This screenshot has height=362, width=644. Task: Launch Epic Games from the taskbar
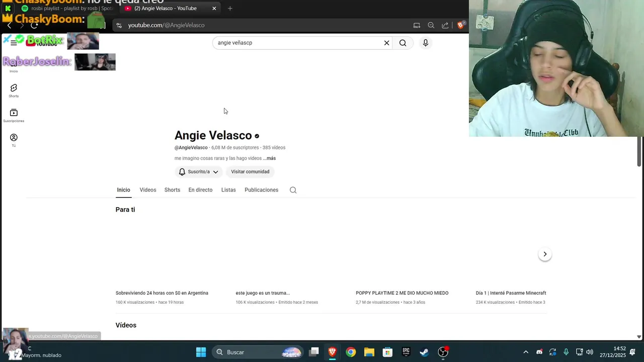pyautogui.click(x=406, y=352)
